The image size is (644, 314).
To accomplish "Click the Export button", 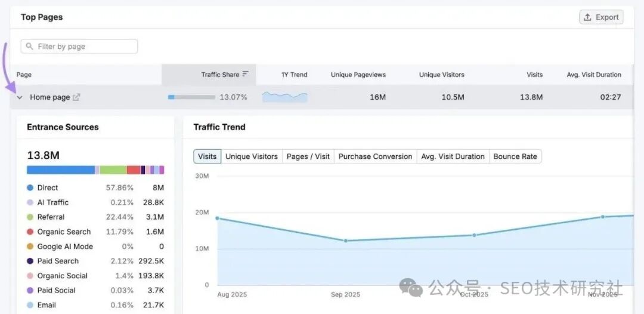I will (601, 17).
